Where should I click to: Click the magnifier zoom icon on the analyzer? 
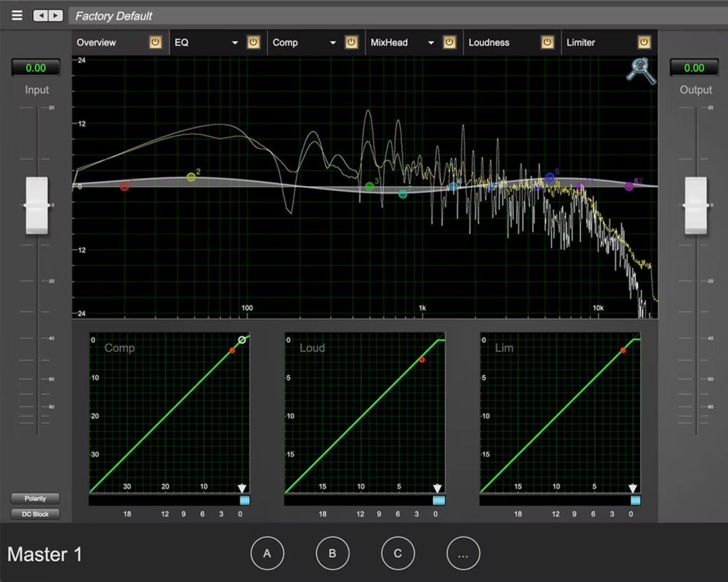pyautogui.click(x=641, y=71)
